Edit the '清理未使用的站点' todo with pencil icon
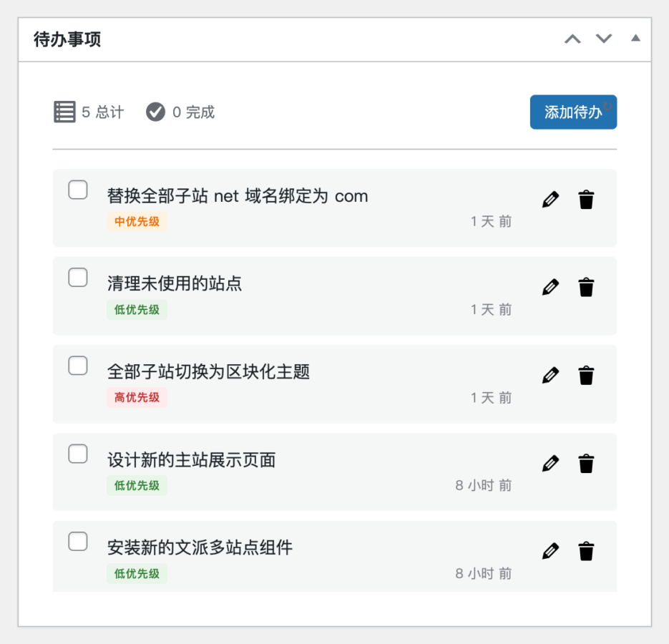Viewport: 669px width, 644px height. (550, 288)
